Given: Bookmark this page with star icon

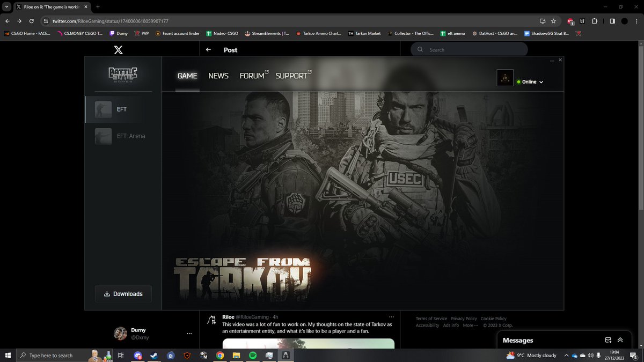Looking at the screenshot, I should (553, 21).
